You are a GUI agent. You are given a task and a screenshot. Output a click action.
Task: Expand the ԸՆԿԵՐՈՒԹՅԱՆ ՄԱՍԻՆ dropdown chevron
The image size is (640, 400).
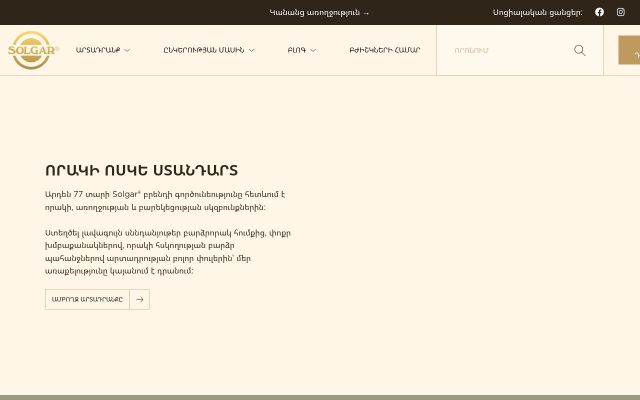(251, 50)
